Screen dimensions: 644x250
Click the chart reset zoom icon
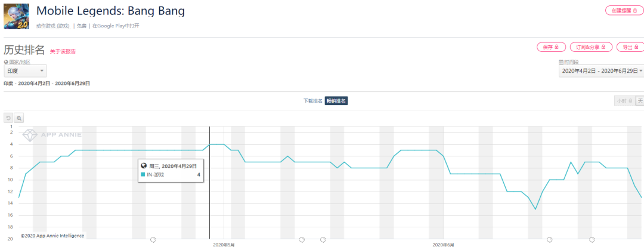8,118
